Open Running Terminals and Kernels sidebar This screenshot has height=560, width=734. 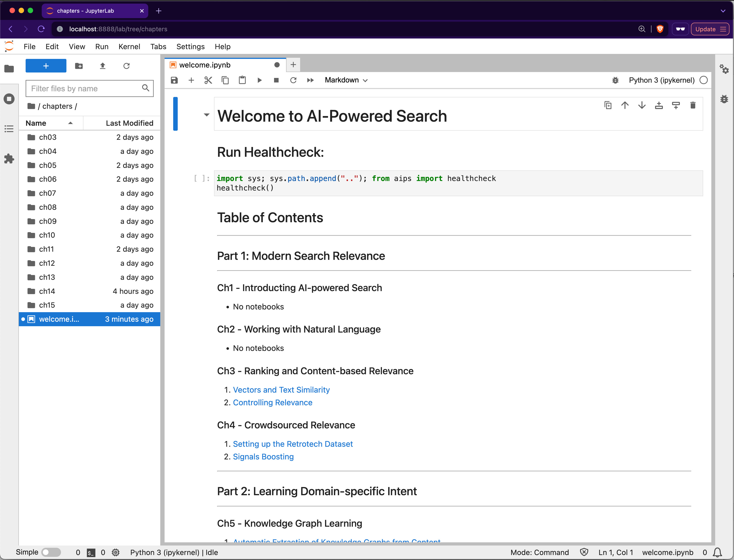click(x=9, y=99)
